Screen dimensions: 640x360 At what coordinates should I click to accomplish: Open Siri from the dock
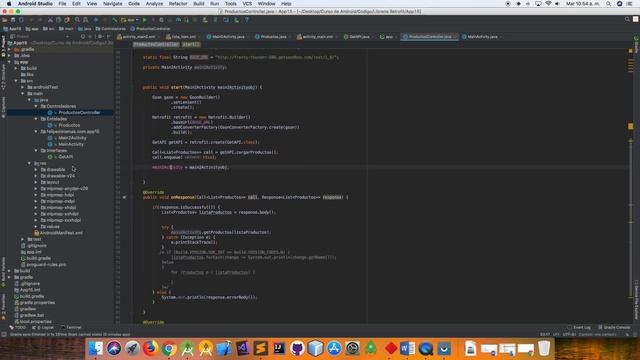[114, 348]
